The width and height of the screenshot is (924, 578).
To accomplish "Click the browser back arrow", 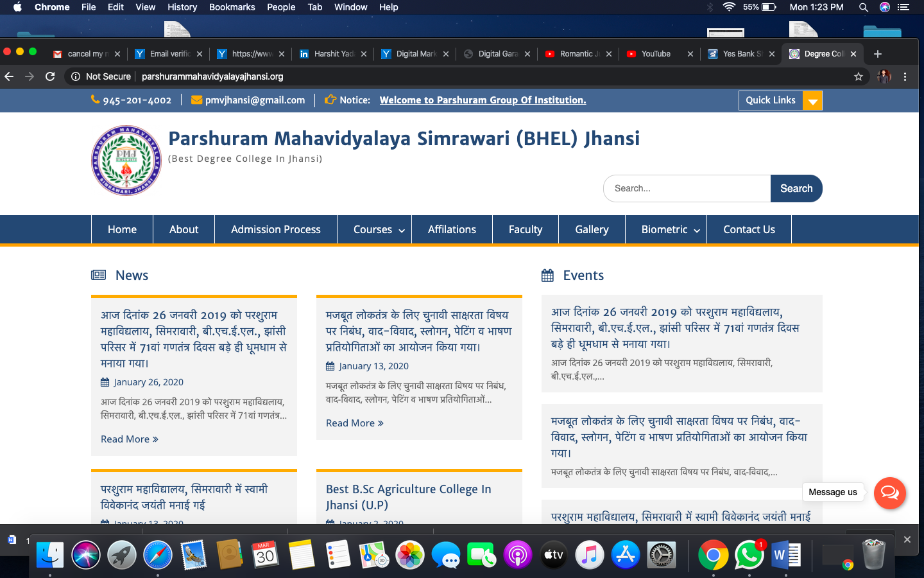I will pos(9,76).
